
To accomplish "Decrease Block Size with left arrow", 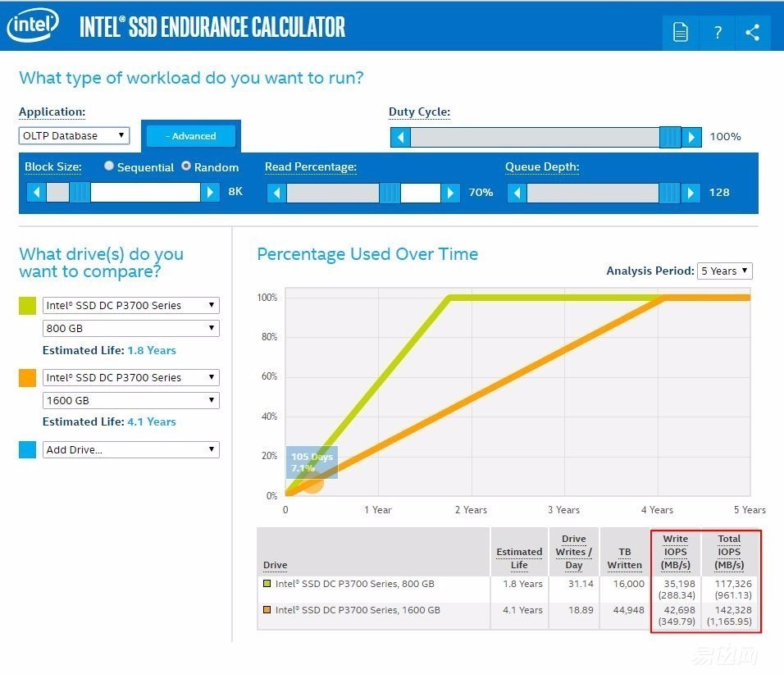I will (x=37, y=192).
